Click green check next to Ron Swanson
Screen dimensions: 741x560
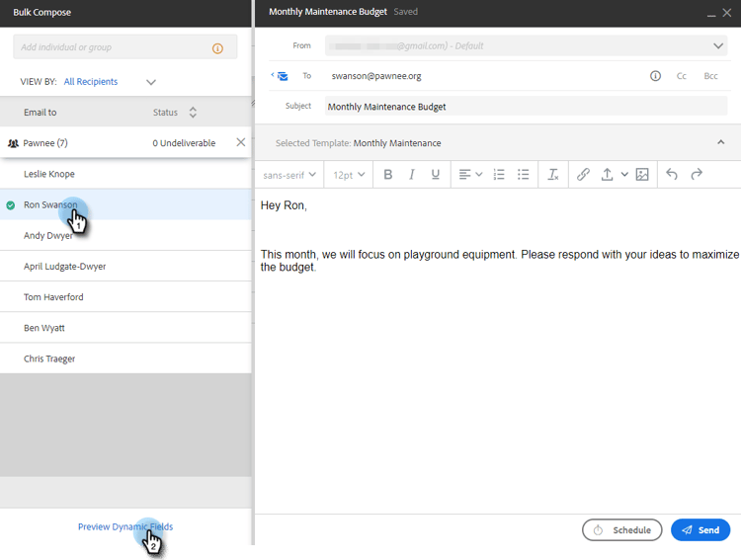11,205
